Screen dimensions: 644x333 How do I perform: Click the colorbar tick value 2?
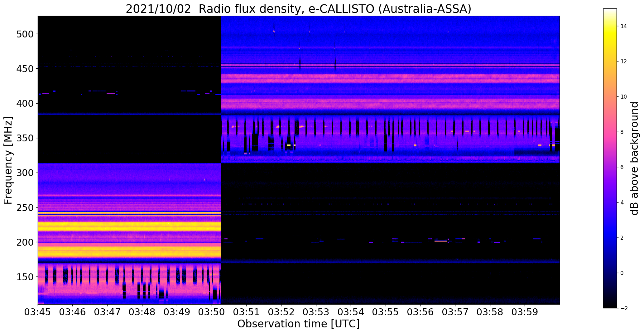622,238
